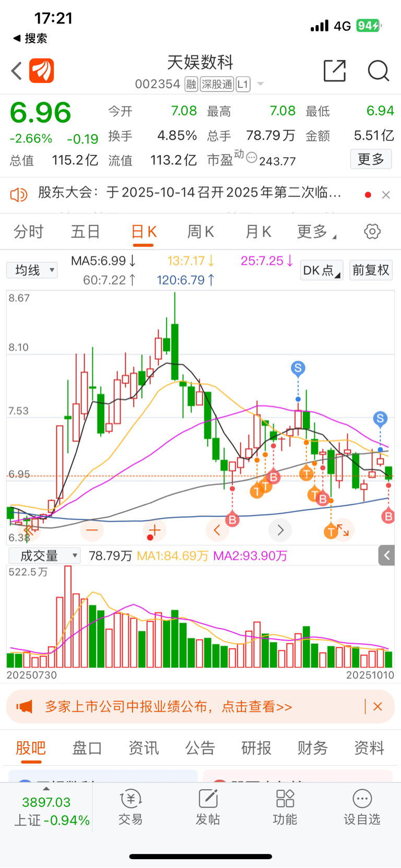Zoom out chart with minus button
Image resolution: width=401 pixels, height=868 pixels.
[92, 530]
